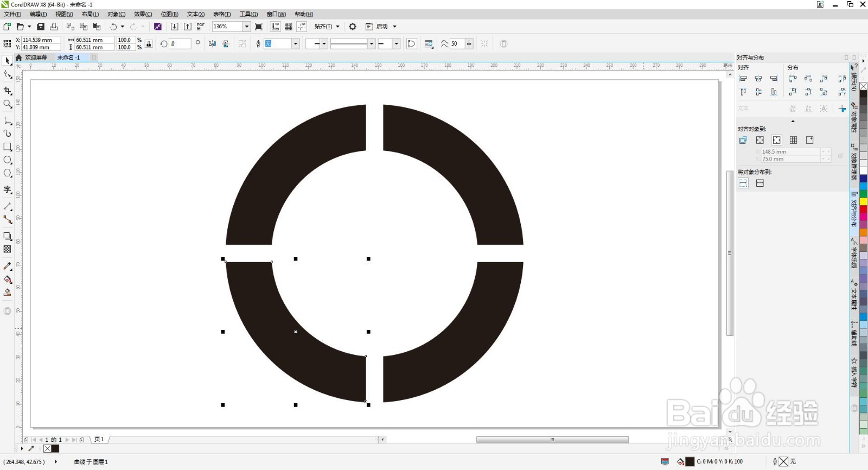This screenshot has height=470, width=868.
Task: Click the No Color swatch in palette
Action: tap(863, 86)
